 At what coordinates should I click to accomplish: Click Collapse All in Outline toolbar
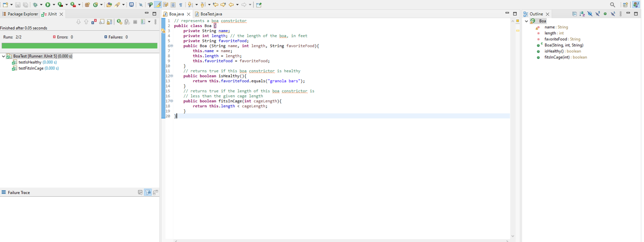(x=574, y=14)
